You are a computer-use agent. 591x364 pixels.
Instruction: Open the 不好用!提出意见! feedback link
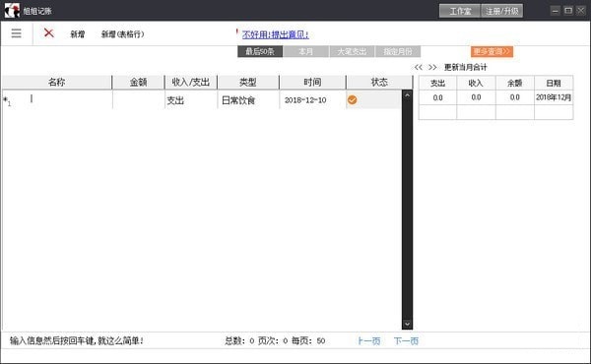pos(275,34)
